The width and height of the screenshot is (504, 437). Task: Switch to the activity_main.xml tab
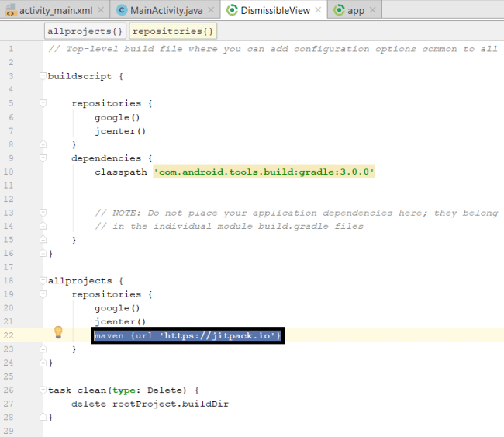coord(55,10)
